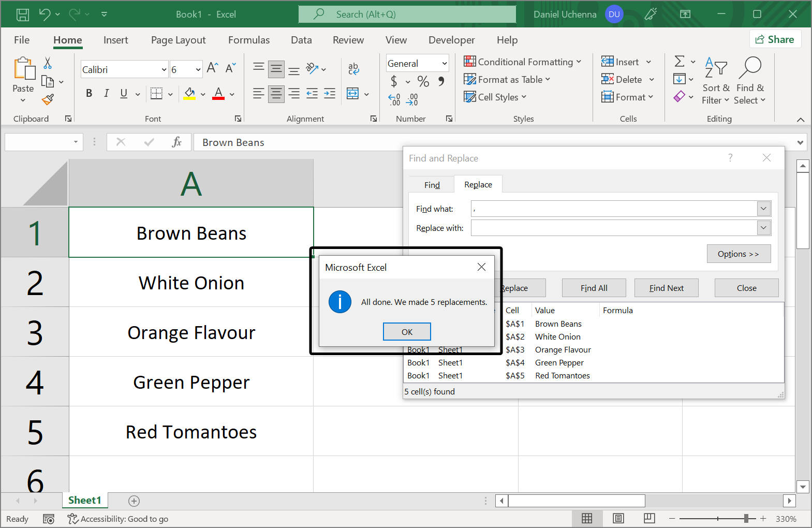Screen dimensions: 812x528
Task: Open the Formulas ribbon tab
Action: pos(248,40)
